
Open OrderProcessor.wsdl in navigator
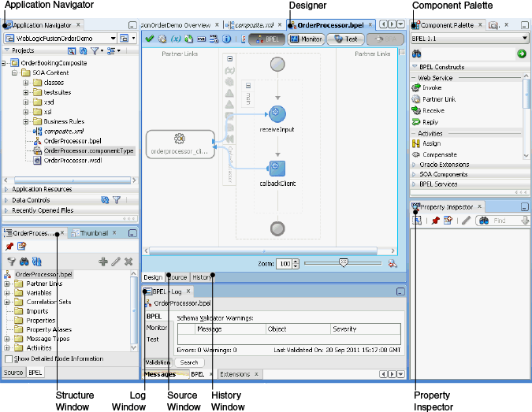coord(73,161)
